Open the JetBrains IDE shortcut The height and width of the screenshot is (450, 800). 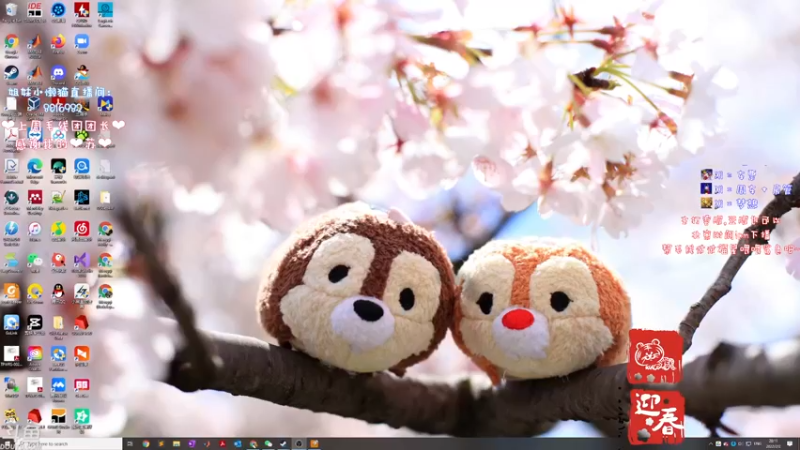pyautogui.click(x=35, y=10)
